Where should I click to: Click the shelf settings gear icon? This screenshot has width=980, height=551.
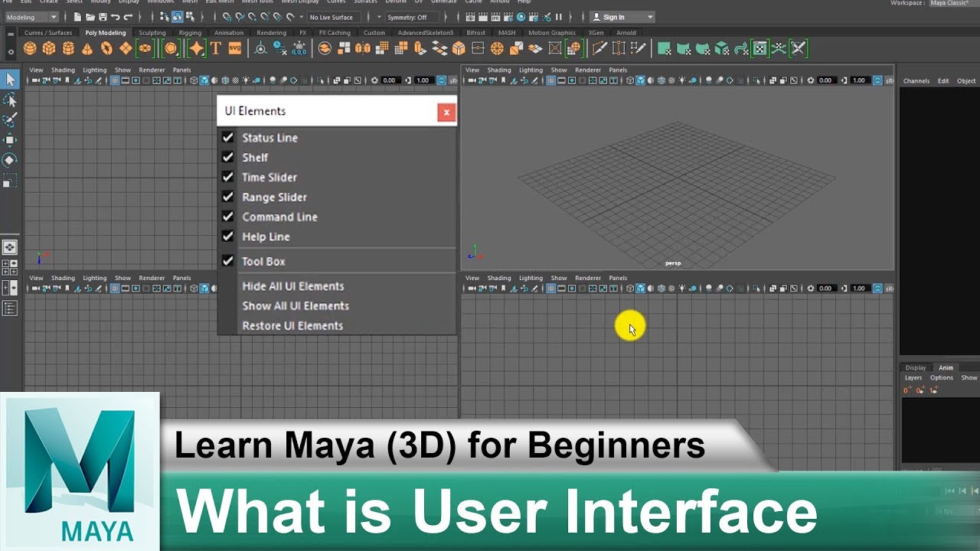tap(10, 51)
